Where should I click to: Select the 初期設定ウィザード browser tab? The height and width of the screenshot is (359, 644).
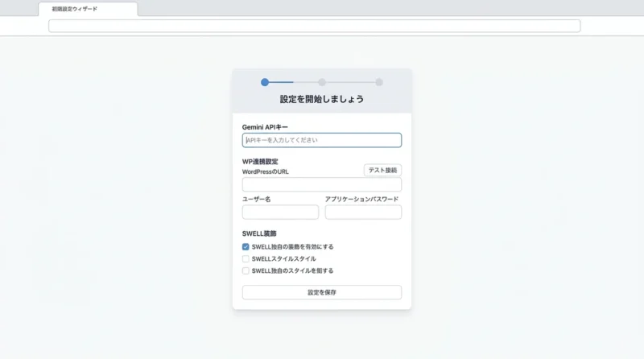pyautogui.click(x=88, y=9)
